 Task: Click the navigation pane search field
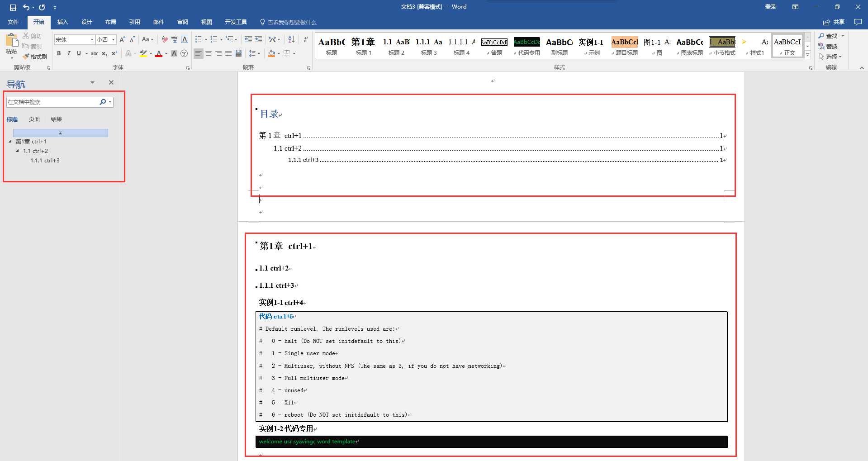(x=52, y=102)
